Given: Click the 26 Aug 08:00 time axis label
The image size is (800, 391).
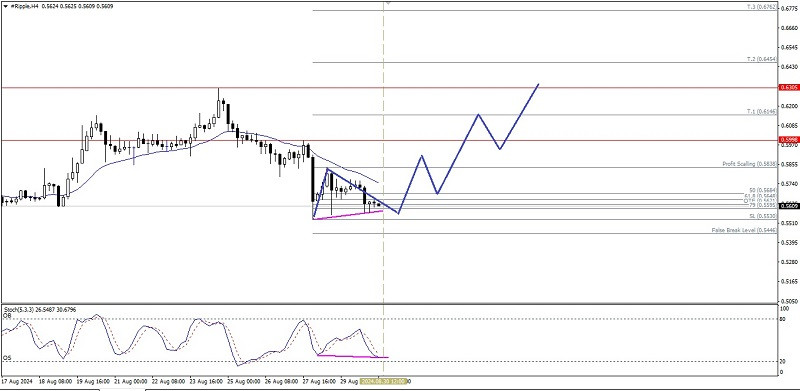Looking at the screenshot, I should (x=283, y=381).
